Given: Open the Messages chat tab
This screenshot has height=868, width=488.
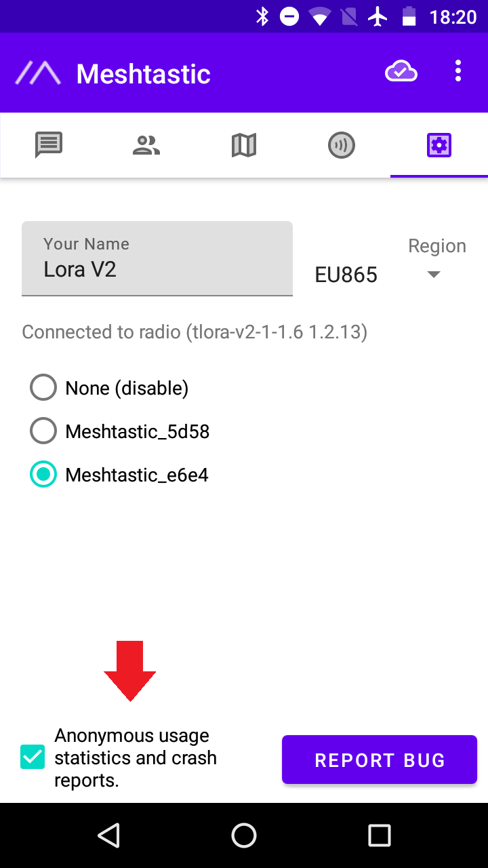Looking at the screenshot, I should click(x=49, y=145).
